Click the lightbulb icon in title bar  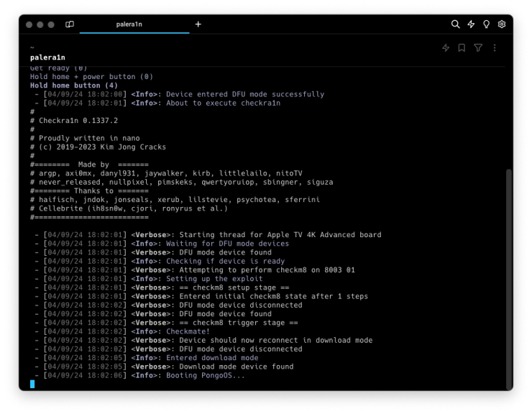[486, 24]
